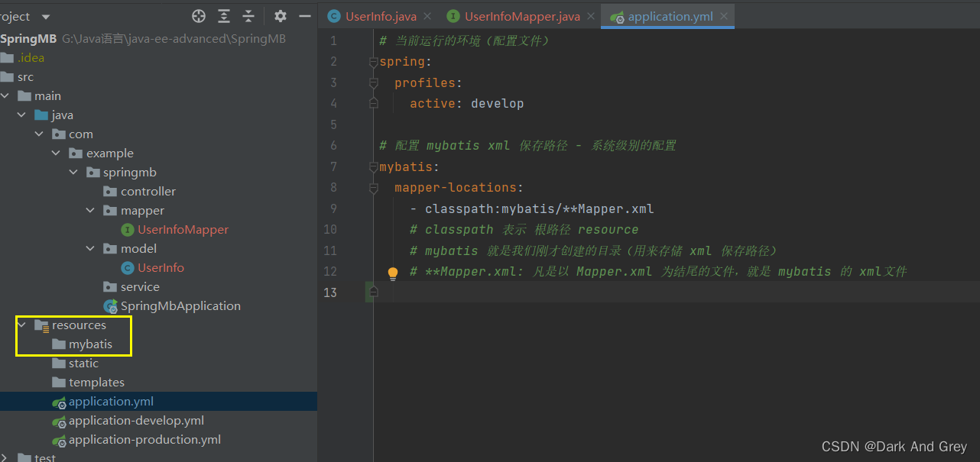Collapse the com package
The width and height of the screenshot is (980, 462).
coord(39,134)
